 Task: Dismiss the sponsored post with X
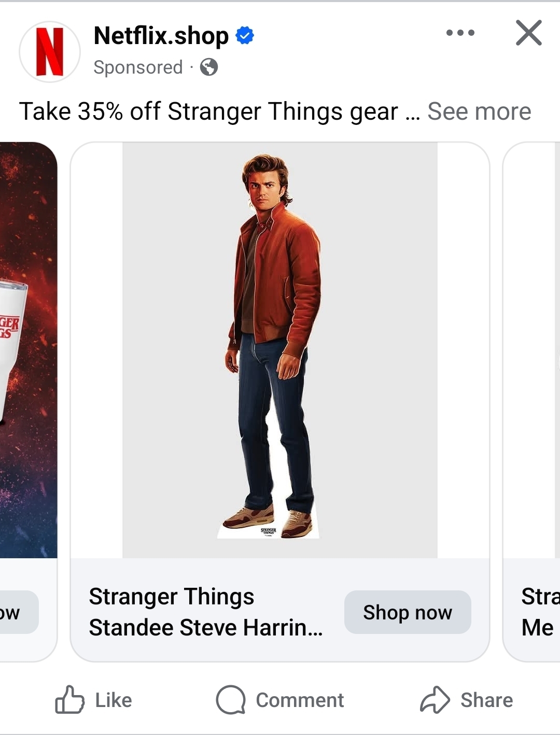(x=528, y=33)
